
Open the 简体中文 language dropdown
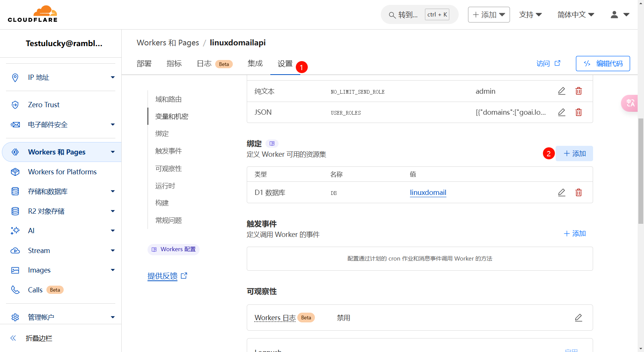[576, 15]
